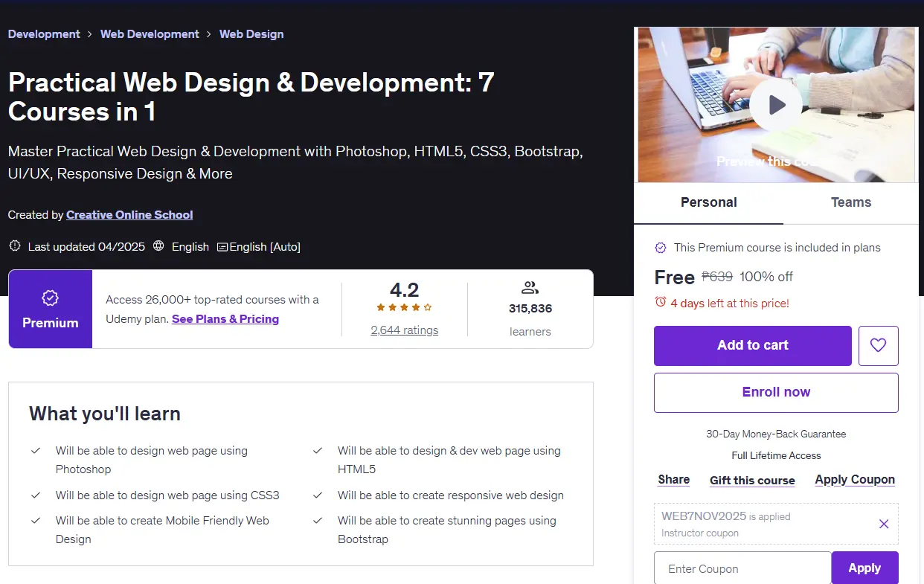The height and width of the screenshot is (584, 924).
Task: Add course to wishlist heart icon
Action: (879, 345)
